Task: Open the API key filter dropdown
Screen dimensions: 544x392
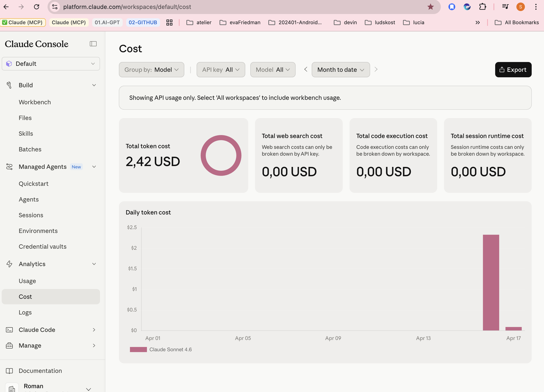Action: click(221, 70)
